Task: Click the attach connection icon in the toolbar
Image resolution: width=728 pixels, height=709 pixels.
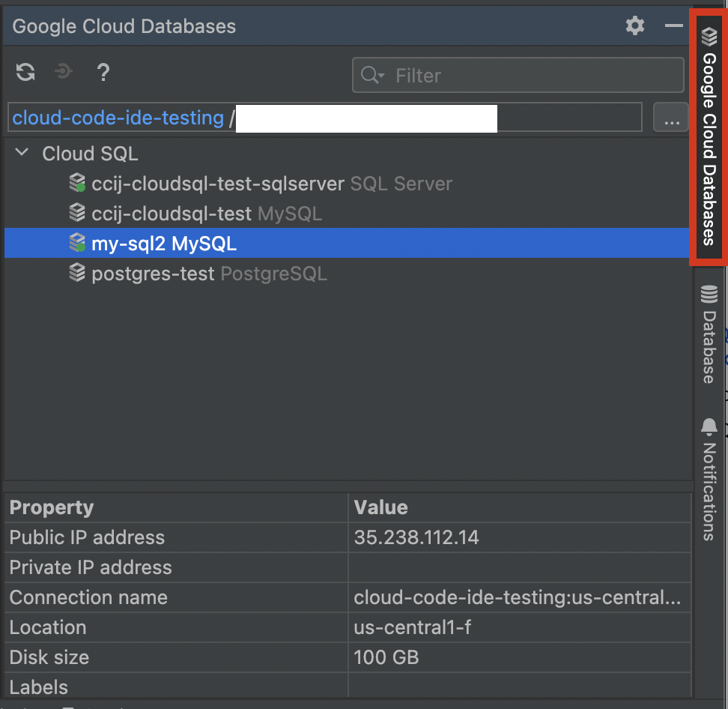Action: 63,72
